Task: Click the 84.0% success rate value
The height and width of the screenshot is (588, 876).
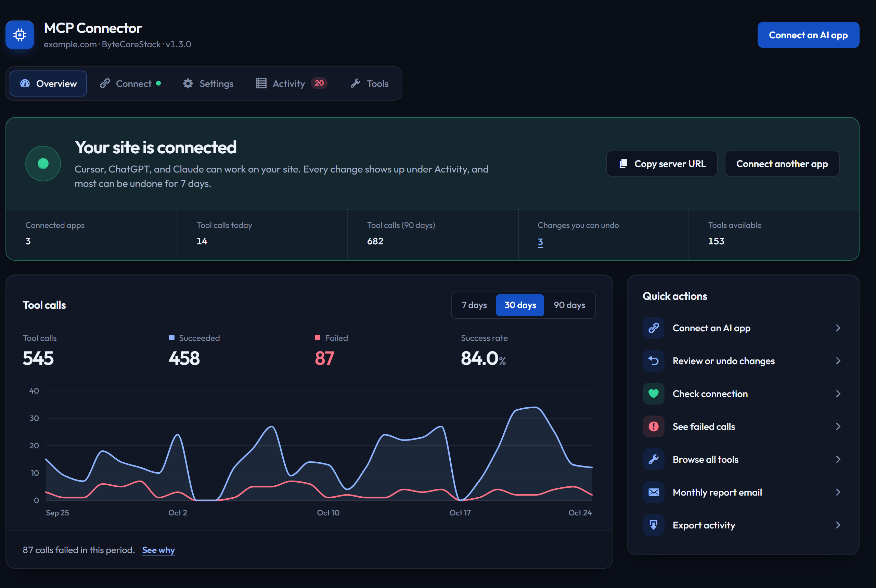Action: pyautogui.click(x=483, y=358)
